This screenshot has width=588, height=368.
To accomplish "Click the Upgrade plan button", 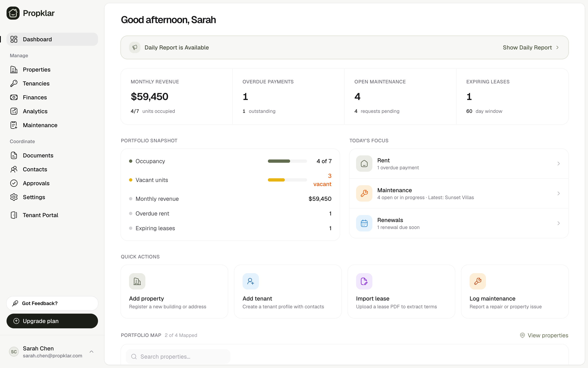I will click(x=52, y=321).
